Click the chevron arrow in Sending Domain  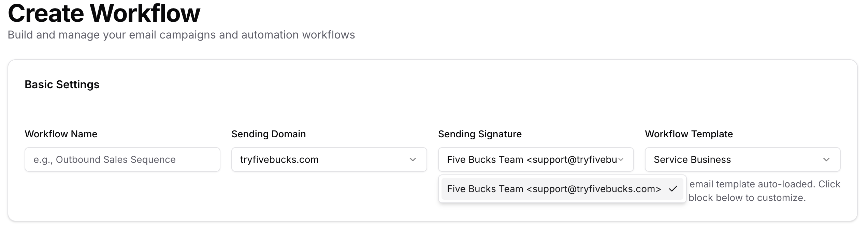tap(413, 159)
